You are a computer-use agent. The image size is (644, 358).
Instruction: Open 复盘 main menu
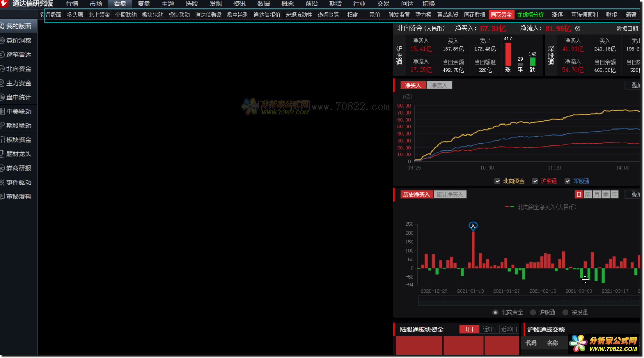144,4
